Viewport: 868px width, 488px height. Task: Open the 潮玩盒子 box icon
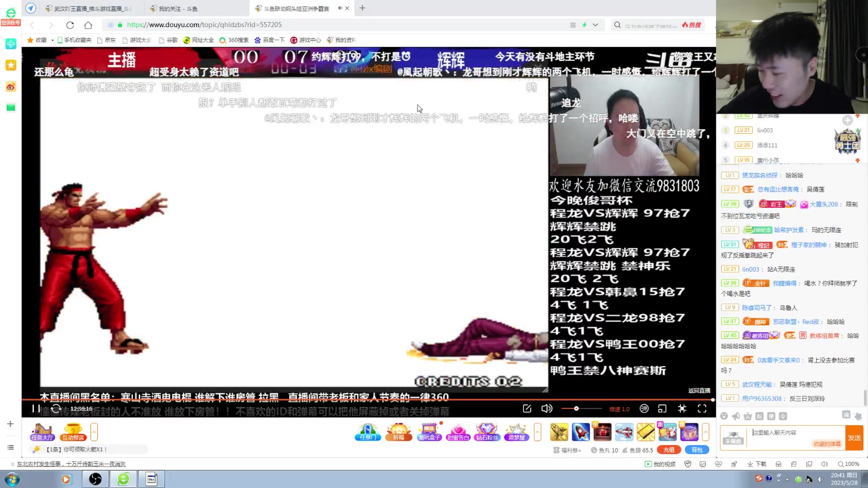pyautogui.click(x=429, y=432)
